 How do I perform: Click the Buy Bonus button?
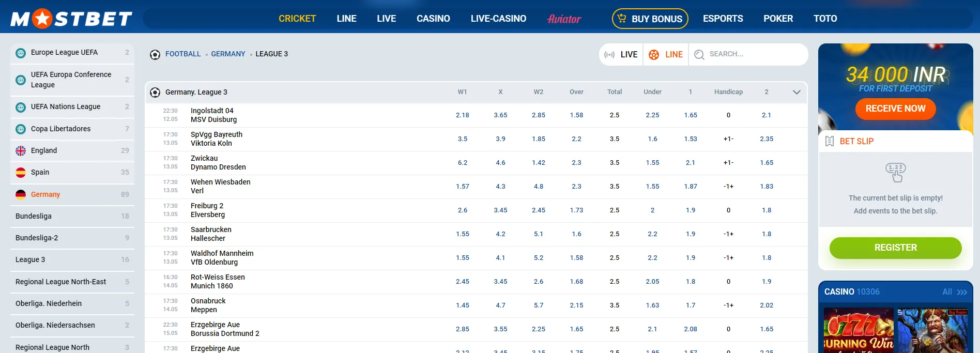pos(650,19)
